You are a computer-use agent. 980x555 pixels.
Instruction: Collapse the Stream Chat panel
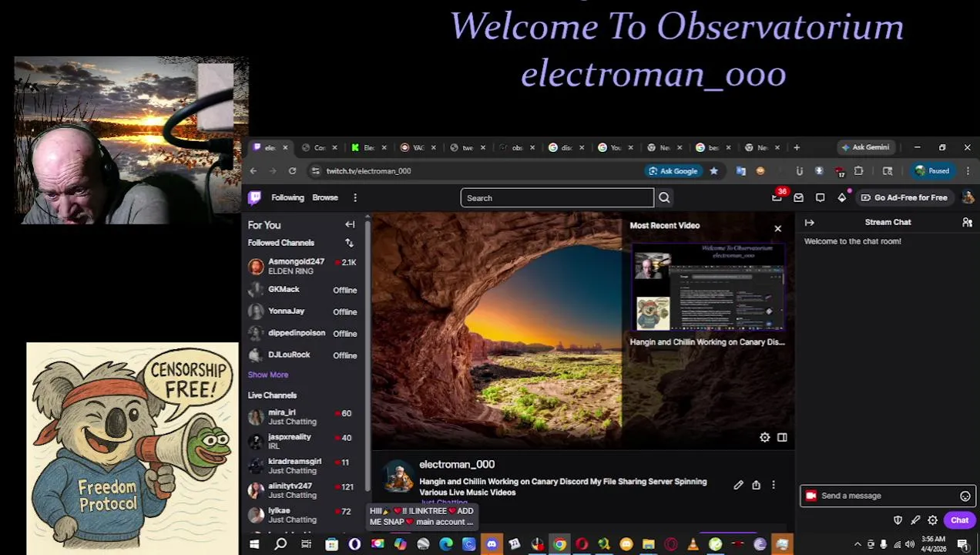[x=810, y=223]
